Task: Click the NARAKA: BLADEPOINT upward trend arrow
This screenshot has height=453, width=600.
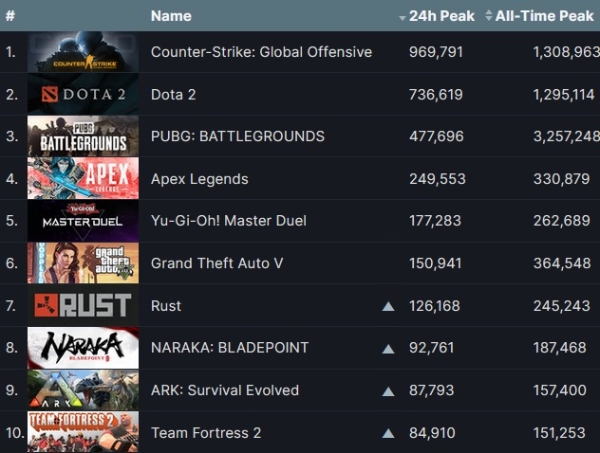Action: [x=388, y=348]
